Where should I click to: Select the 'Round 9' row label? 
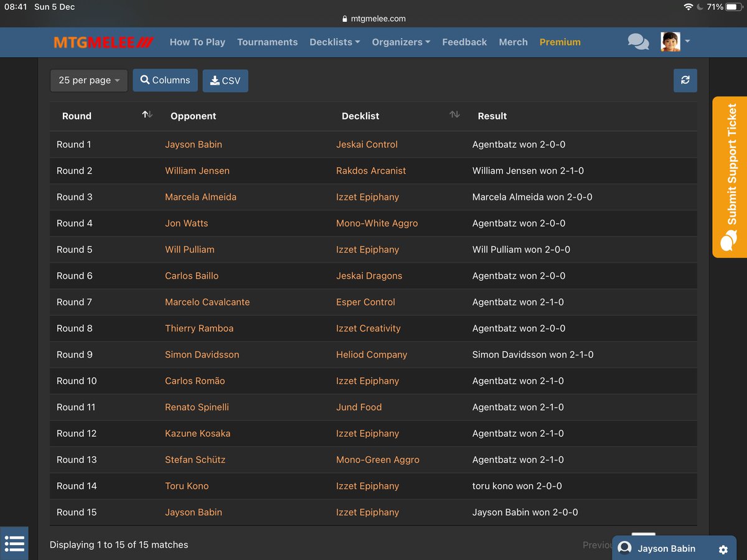pyautogui.click(x=75, y=355)
